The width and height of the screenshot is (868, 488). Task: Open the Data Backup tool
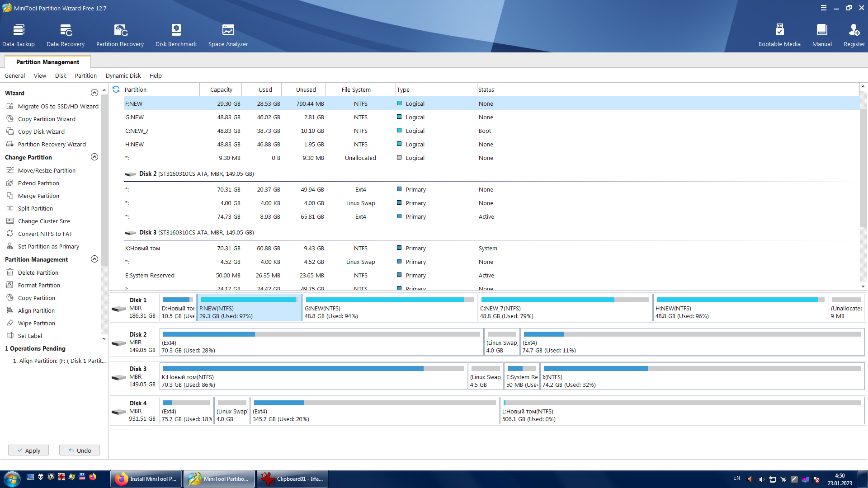tap(19, 35)
